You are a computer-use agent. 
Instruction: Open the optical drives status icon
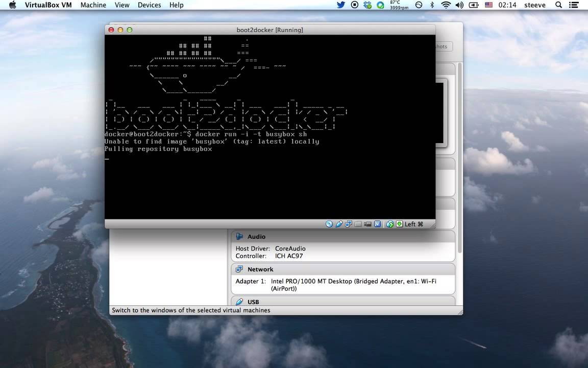point(329,224)
